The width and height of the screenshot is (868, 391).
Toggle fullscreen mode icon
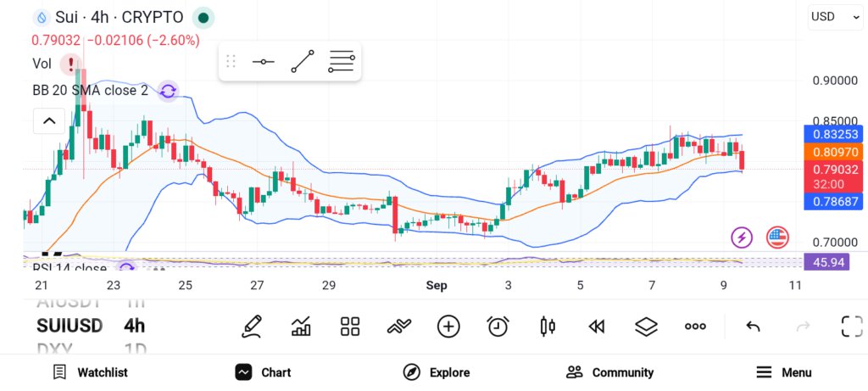[x=852, y=327]
